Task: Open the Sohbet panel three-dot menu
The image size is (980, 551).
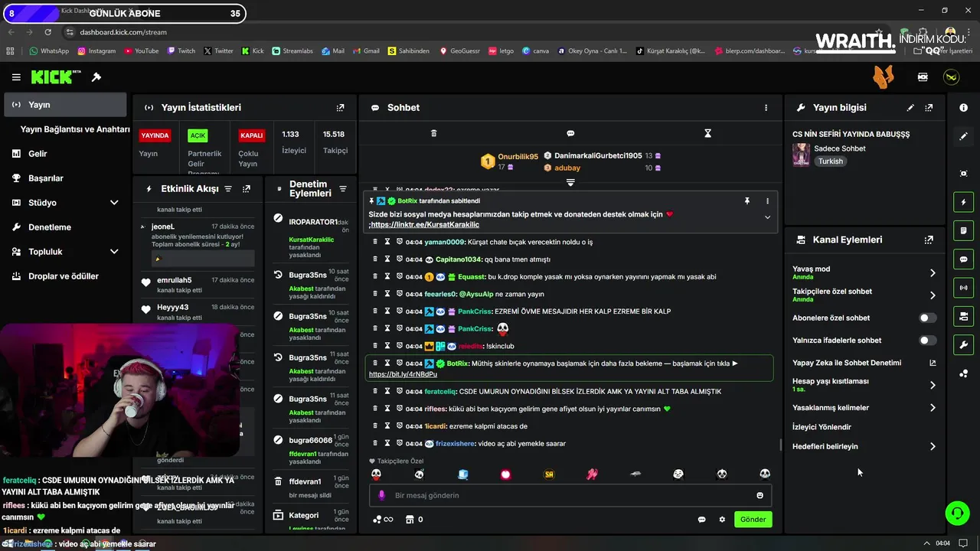Action: coord(766,108)
